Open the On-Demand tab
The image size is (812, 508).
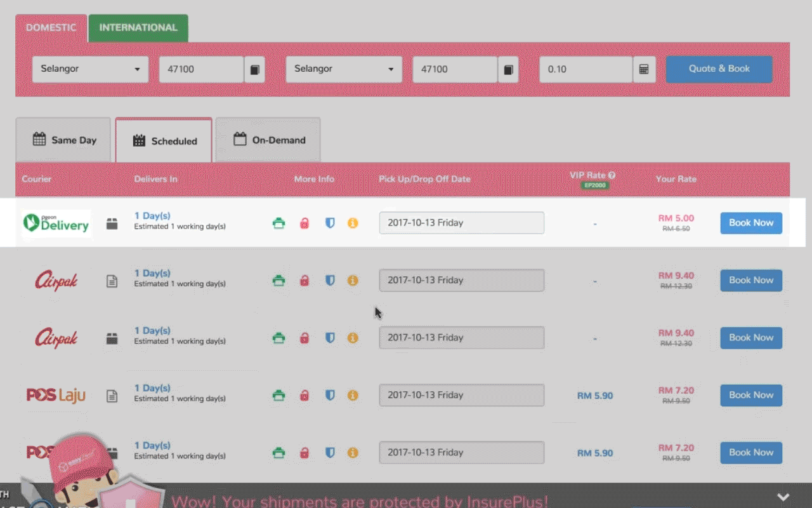(x=268, y=140)
